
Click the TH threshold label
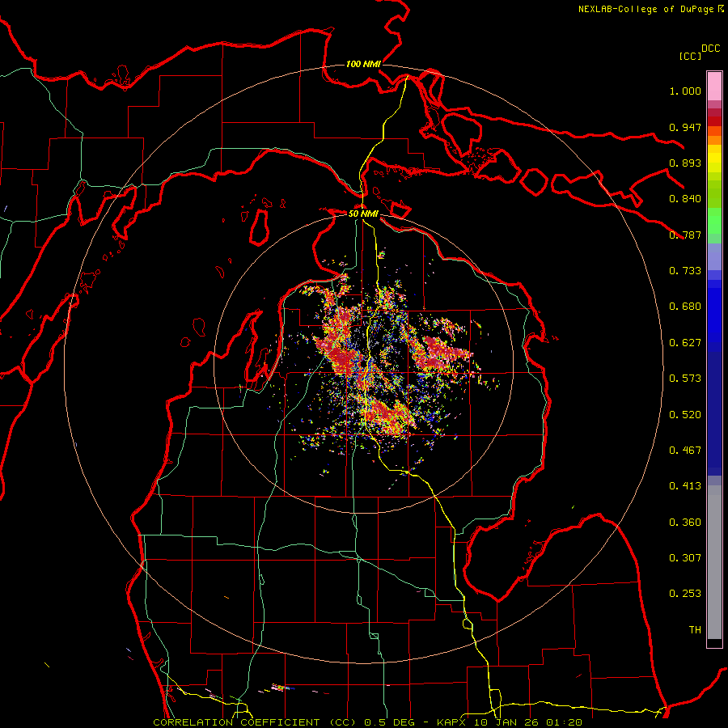[x=695, y=630]
